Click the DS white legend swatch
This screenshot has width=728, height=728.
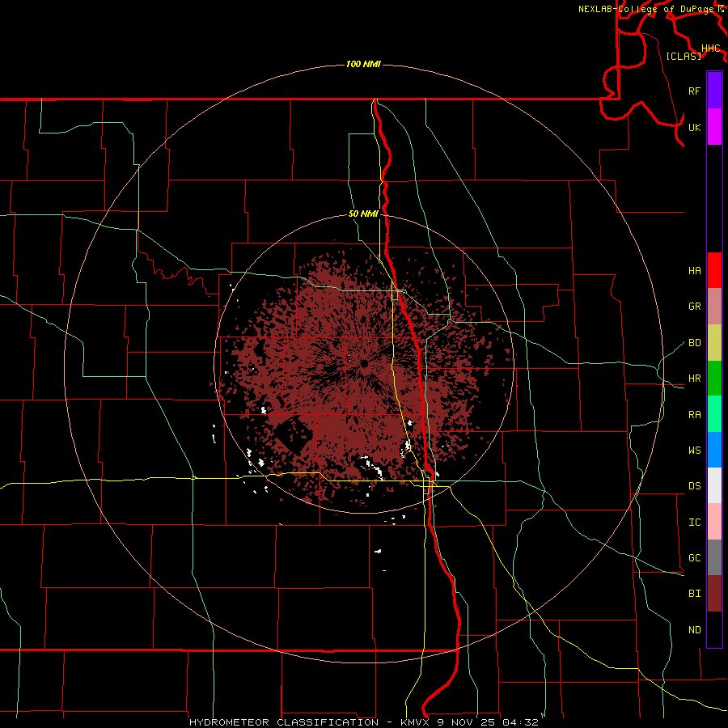[714, 485]
